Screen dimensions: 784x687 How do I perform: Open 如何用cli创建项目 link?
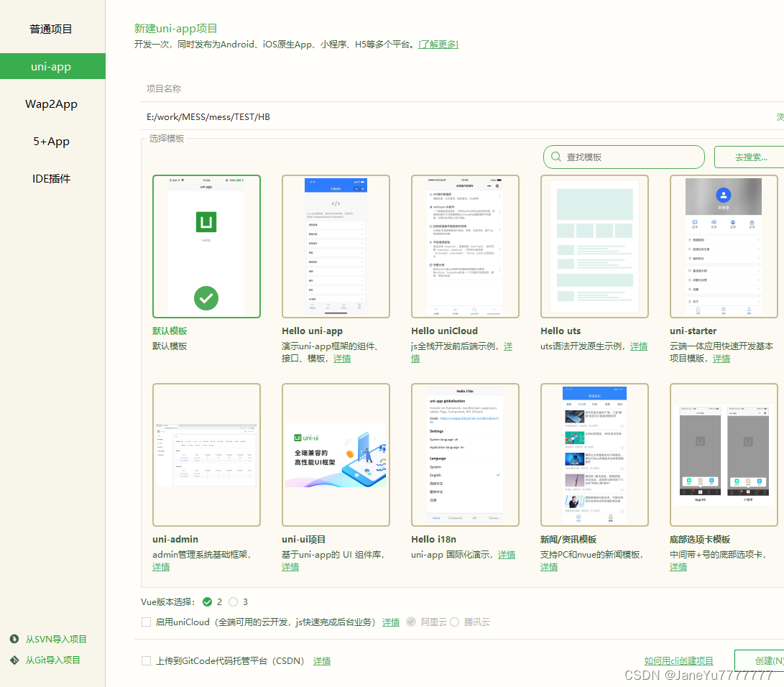click(x=678, y=660)
